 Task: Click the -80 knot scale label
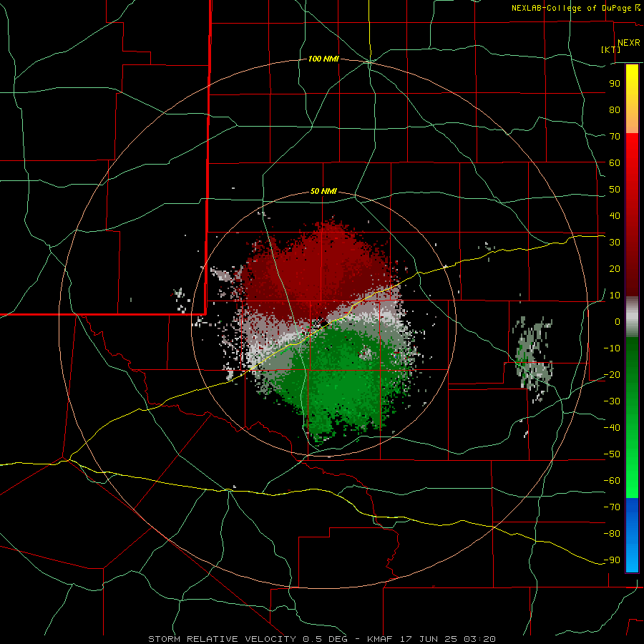[x=612, y=534]
